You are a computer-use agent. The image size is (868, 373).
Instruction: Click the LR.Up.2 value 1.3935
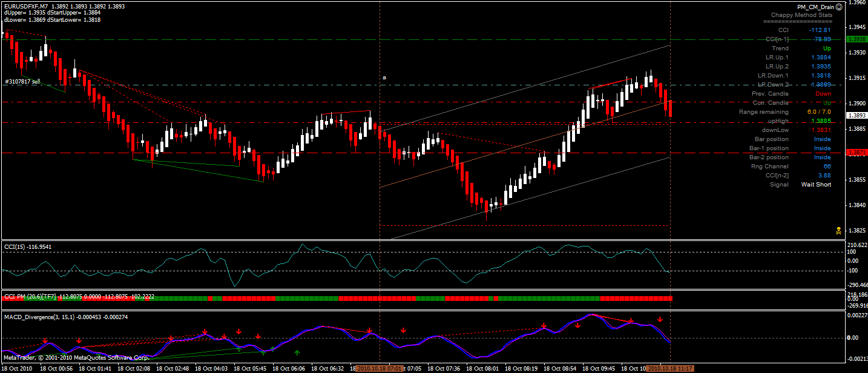tap(821, 66)
